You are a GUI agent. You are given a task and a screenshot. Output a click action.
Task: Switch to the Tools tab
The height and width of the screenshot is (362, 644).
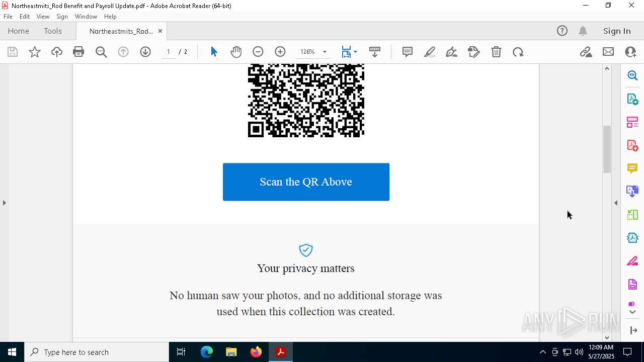click(53, 31)
